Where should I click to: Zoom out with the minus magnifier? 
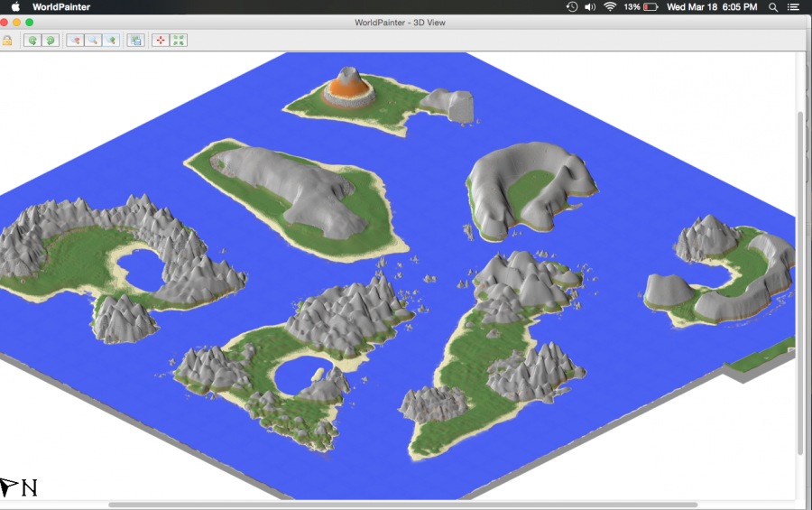pos(75,41)
